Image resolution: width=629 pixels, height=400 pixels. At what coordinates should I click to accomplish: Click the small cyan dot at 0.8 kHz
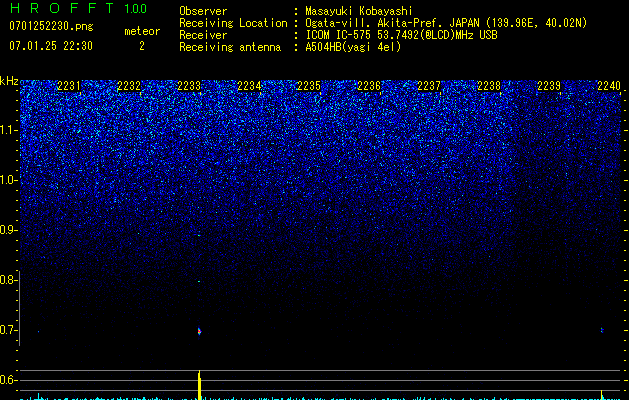tap(199, 282)
